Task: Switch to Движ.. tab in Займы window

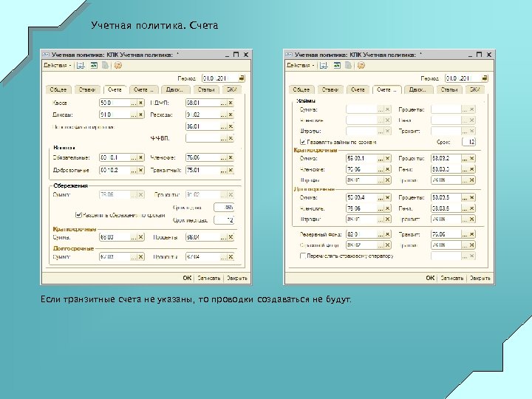Action: coord(420,89)
